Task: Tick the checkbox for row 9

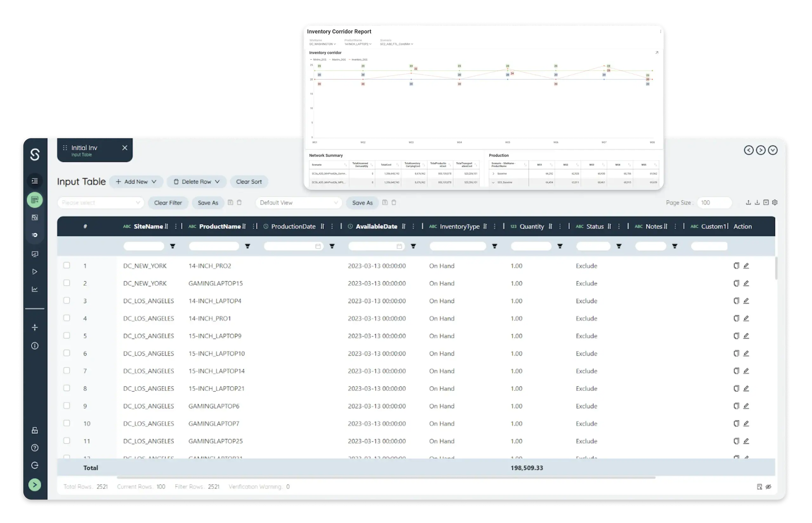Action: click(67, 406)
